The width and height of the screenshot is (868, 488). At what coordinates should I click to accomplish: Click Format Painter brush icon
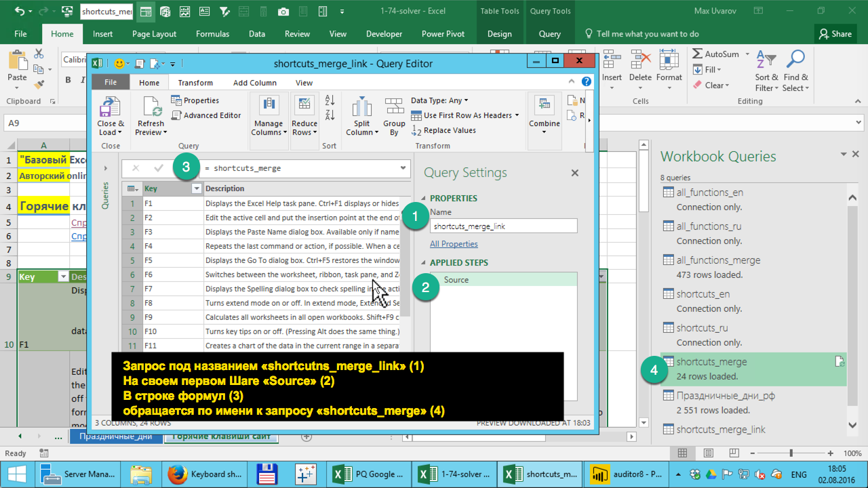point(39,85)
